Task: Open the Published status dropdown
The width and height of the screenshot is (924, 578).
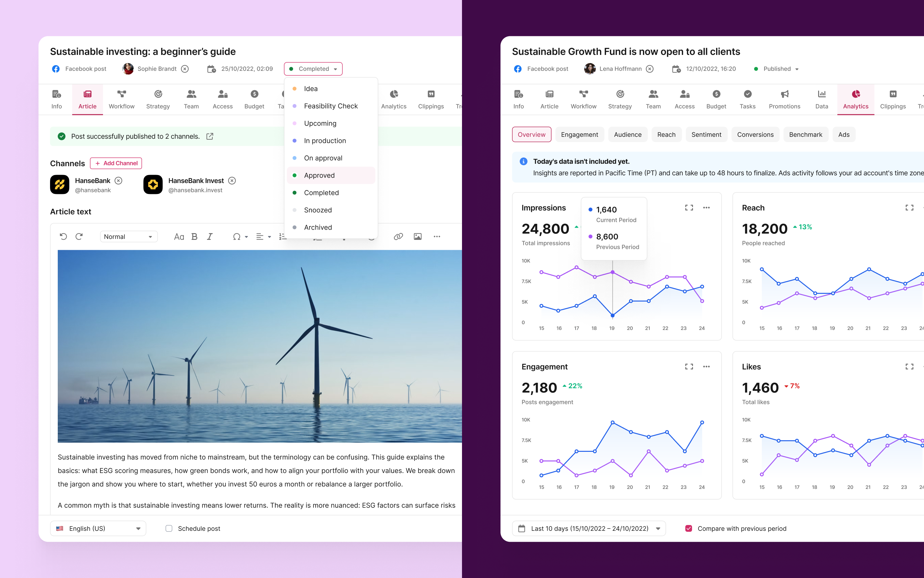Action: click(777, 69)
